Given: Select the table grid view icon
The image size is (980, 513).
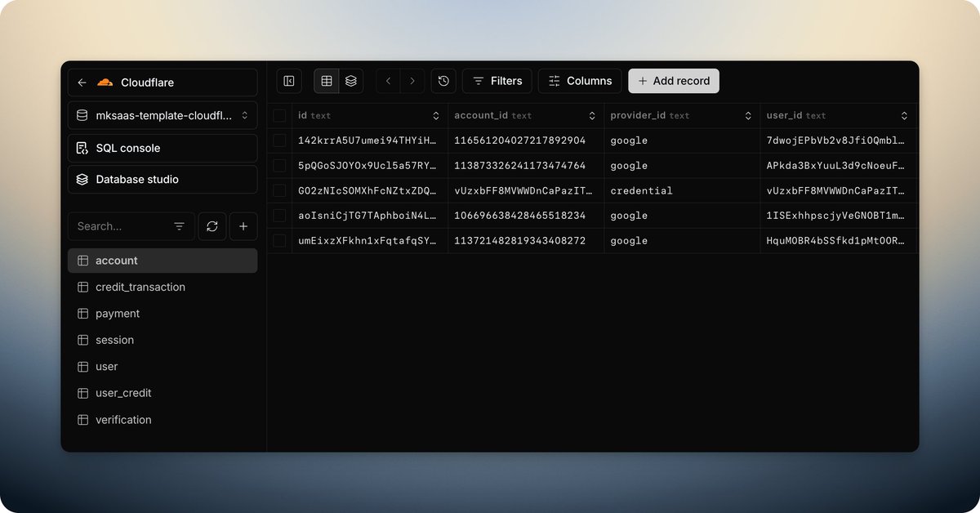Looking at the screenshot, I should coord(326,81).
